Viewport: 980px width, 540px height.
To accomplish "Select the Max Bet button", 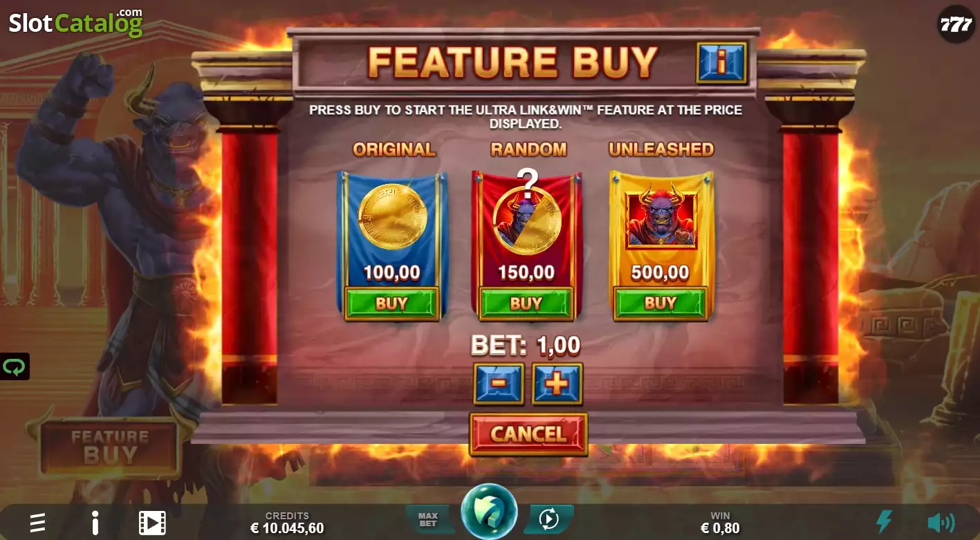I will (x=429, y=519).
